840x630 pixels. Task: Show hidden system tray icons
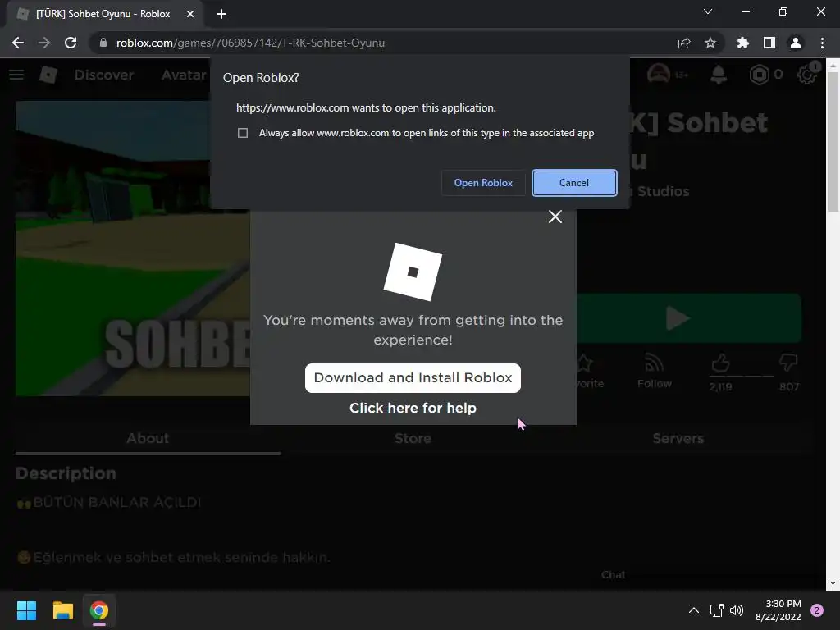point(694,610)
